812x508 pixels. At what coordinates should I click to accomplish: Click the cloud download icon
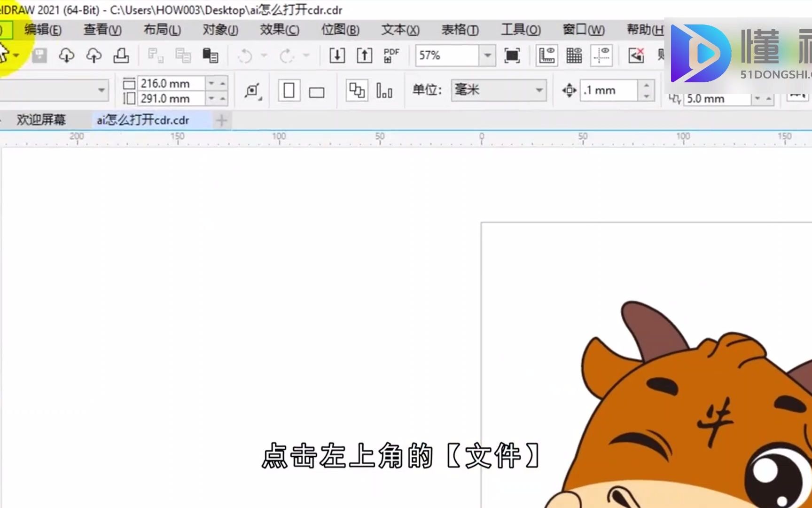pyautogui.click(x=66, y=56)
